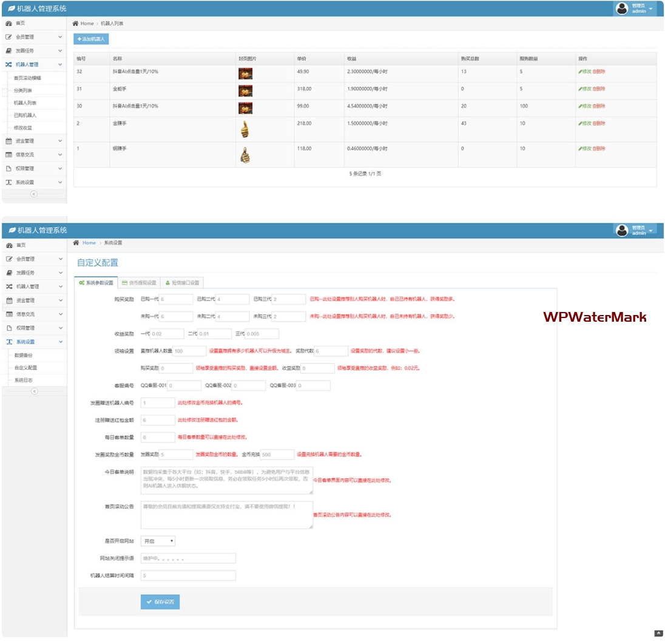Screen dimensions: 665x644
Task: Expand 会员管理 chevron in the upper sidebar
Action: click(x=60, y=37)
